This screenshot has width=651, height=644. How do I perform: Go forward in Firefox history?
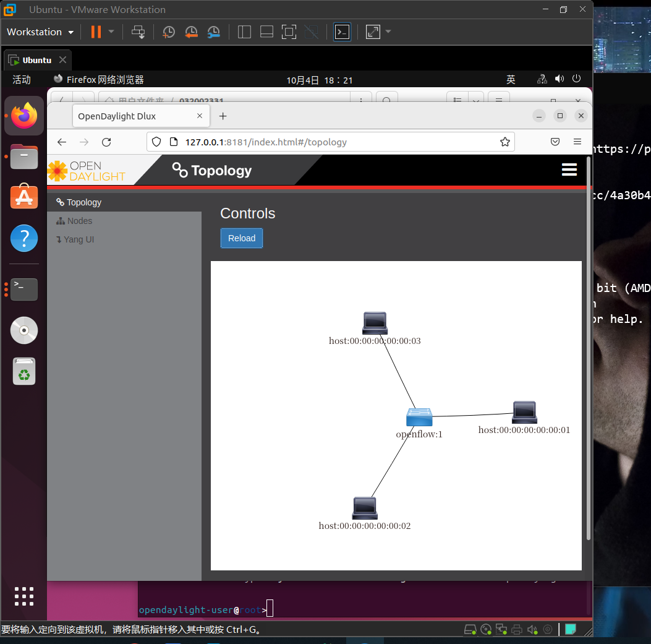pyautogui.click(x=84, y=142)
